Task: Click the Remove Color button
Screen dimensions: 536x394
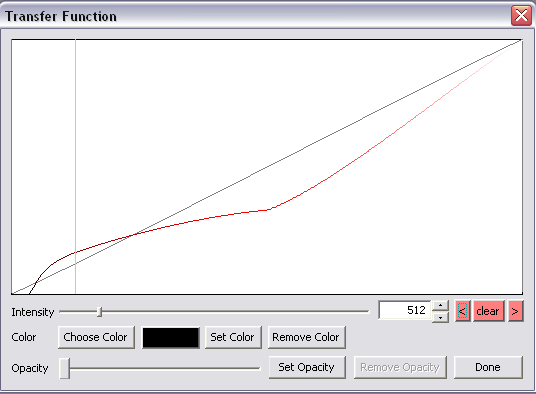Action: [307, 337]
